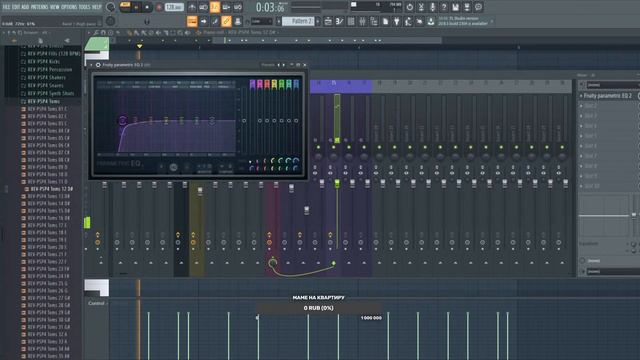Click the Save project icon
Screen dimensions: 640x360
(455, 7)
